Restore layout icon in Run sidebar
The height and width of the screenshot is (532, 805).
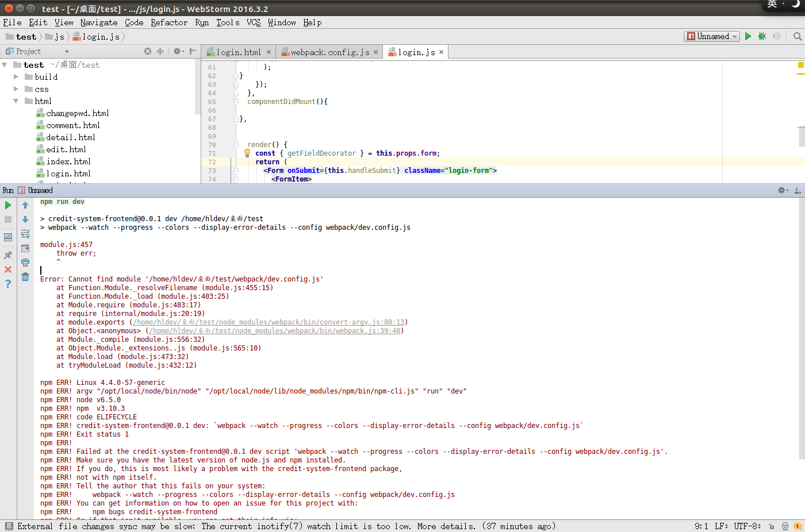click(x=8, y=237)
